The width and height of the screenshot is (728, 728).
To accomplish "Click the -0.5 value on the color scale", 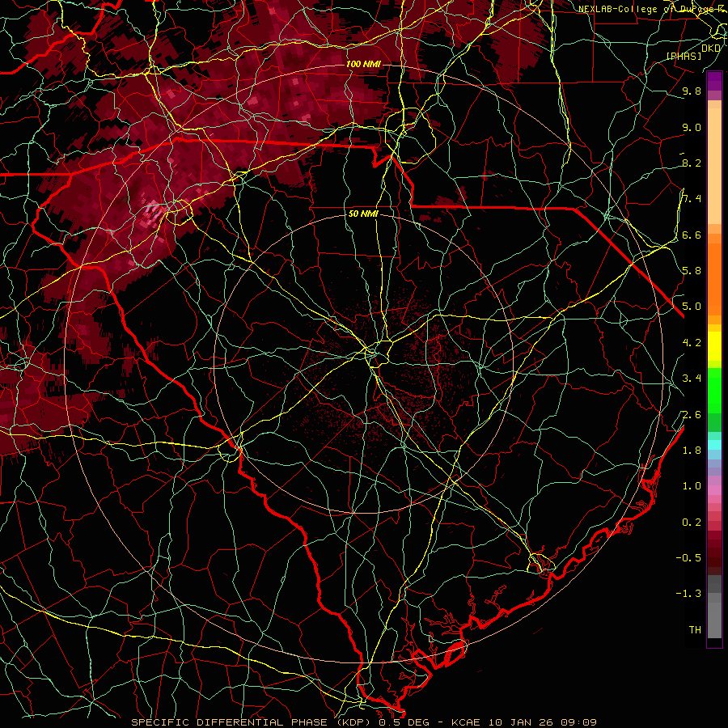I will (x=688, y=558).
